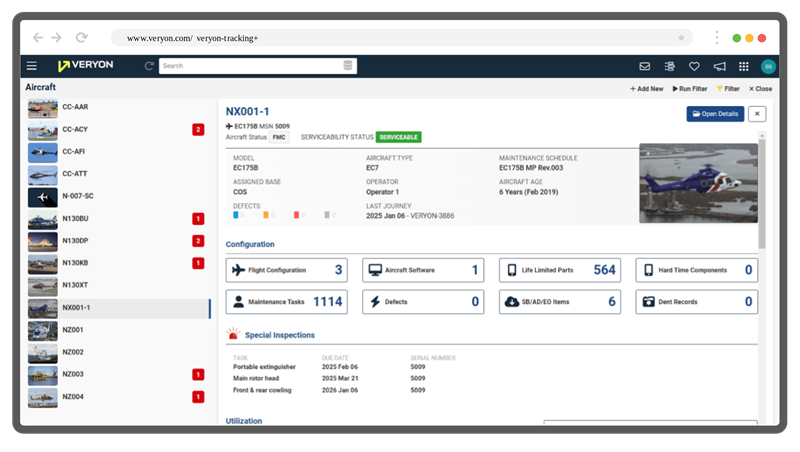Click the helicopter photo thumbnail
This screenshot has width=800, height=452.
click(x=698, y=183)
